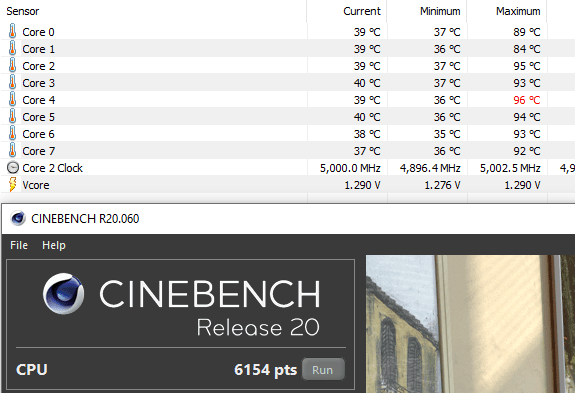Screen dimensions: 575x393
Task: Click the CINEBENCH R20.060 window title
Action: point(85,218)
